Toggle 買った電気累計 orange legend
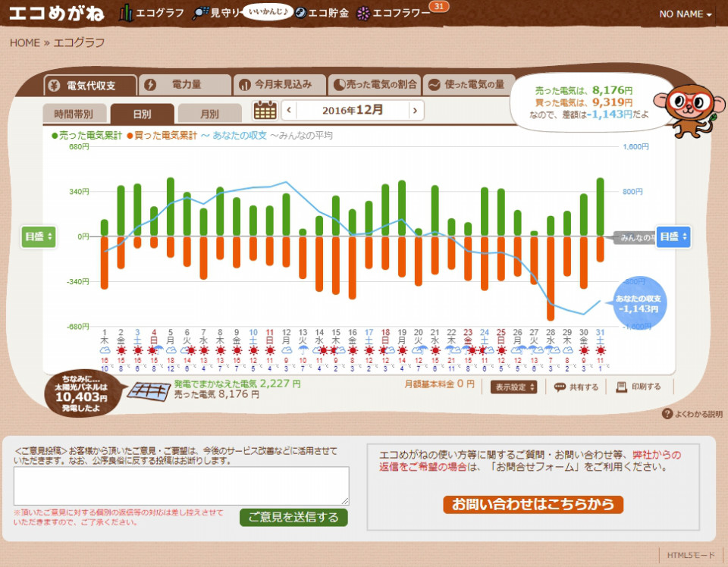The height and width of the screenshot is (567, 728). [x=162, y=136]
